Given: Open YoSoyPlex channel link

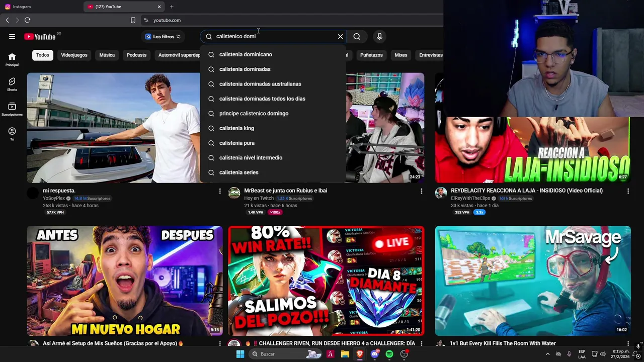Looking at the screenshot, I should tap(54, 198).
